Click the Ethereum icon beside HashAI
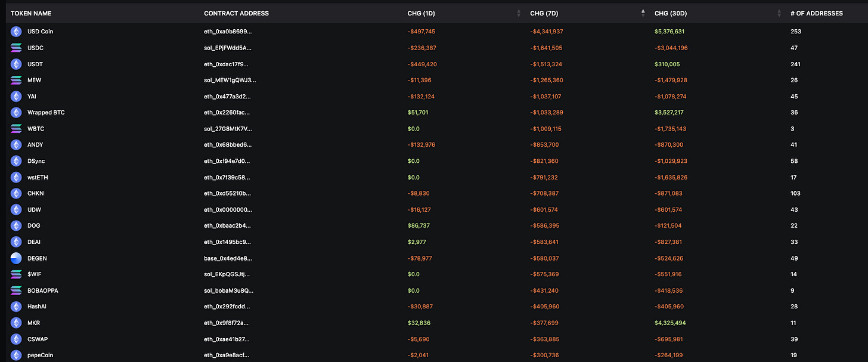Image resolution: width=868 pixels, height=362 pixels. click(16, 307)
